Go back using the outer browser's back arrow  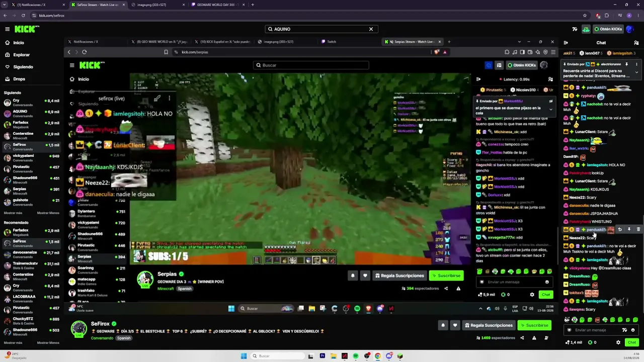5,16
